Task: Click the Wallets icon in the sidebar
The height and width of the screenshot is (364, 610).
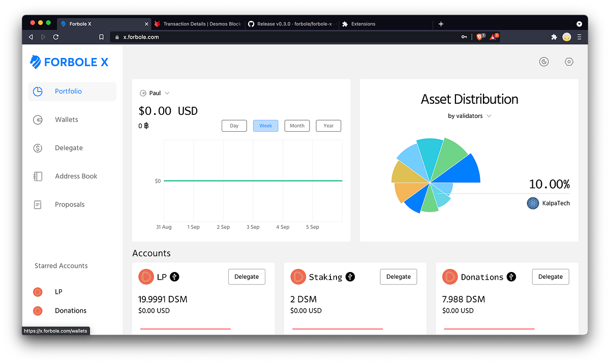Action: [38, 119]
